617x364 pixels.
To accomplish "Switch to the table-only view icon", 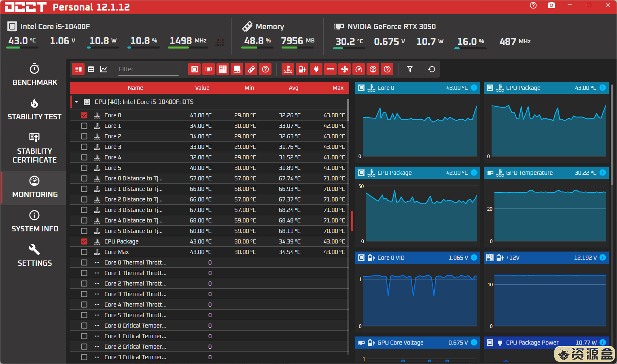I will point(91,69).
